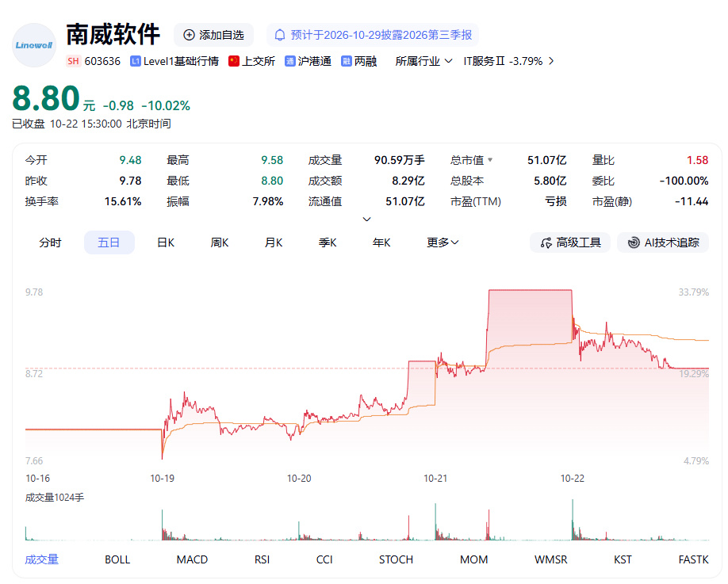Click the -10.02% change value
This screenshot has width=728, height=584.
[x=166, y=105]
